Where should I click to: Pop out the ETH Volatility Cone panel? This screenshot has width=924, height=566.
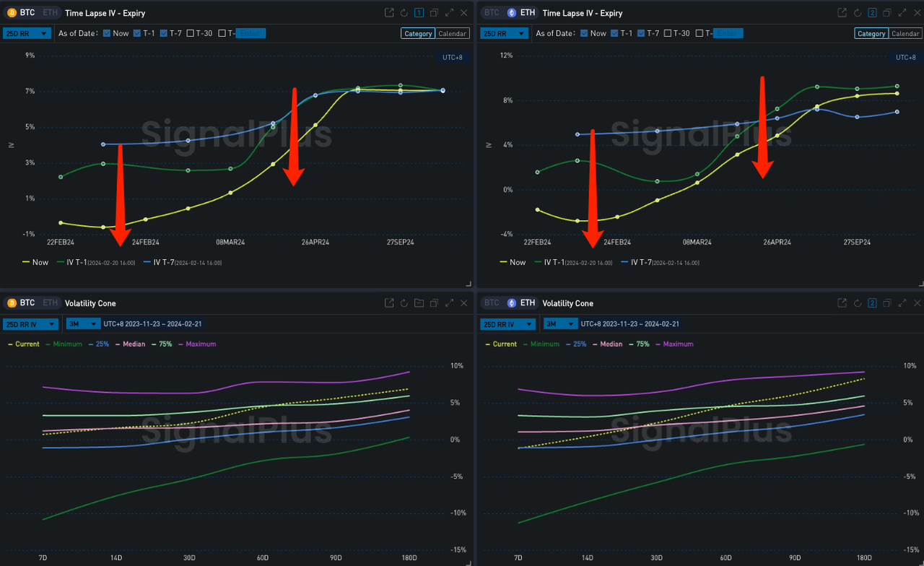click(842, 303)
